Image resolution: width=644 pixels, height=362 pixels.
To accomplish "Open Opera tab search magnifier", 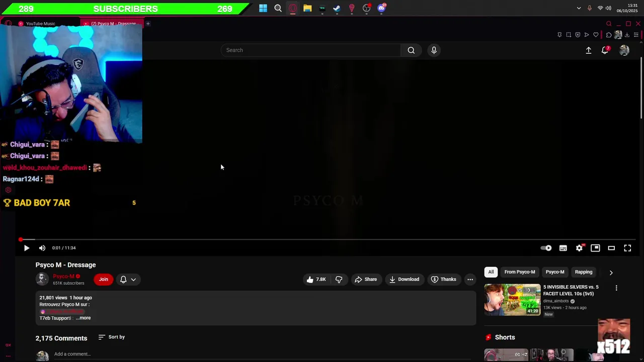I will coord(609,24).
